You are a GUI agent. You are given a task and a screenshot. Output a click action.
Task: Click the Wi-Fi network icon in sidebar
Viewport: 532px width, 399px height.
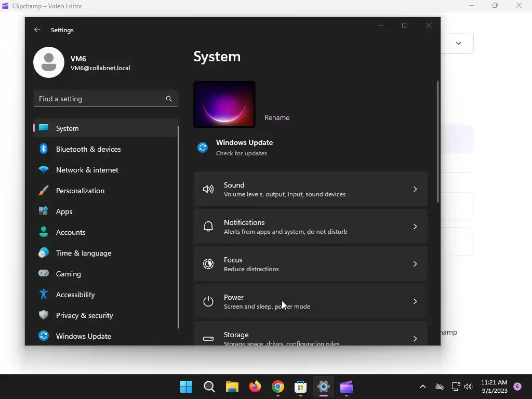click(44, 169)
